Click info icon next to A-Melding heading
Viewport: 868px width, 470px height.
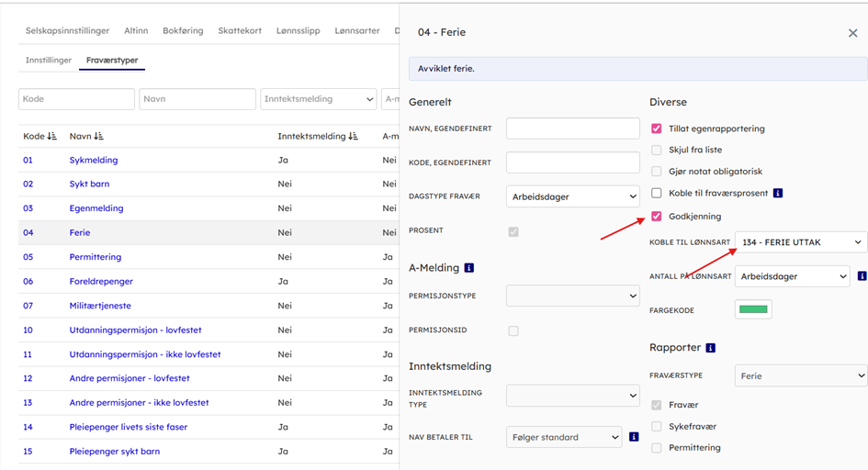click(x=469, y=268)
